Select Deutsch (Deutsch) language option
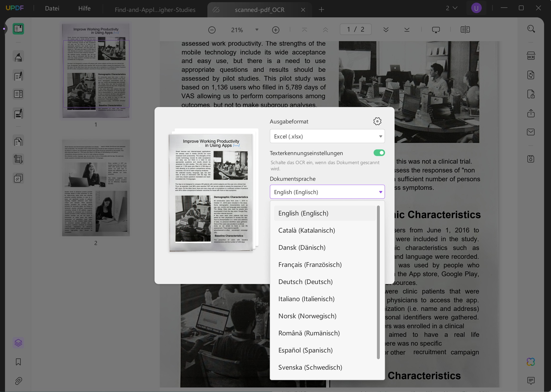The width and height of the screenshot is (551, 392). pyautogui.click(x=324, y=282)
